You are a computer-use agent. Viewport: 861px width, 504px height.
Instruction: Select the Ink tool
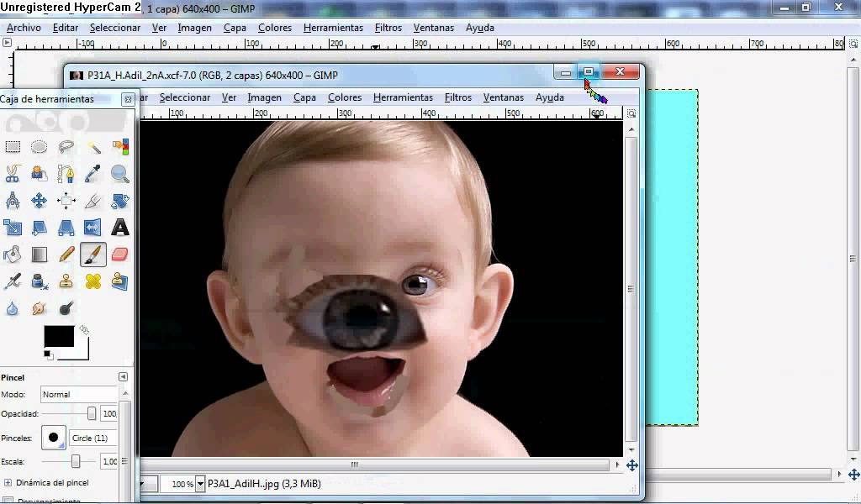[39, 281]
